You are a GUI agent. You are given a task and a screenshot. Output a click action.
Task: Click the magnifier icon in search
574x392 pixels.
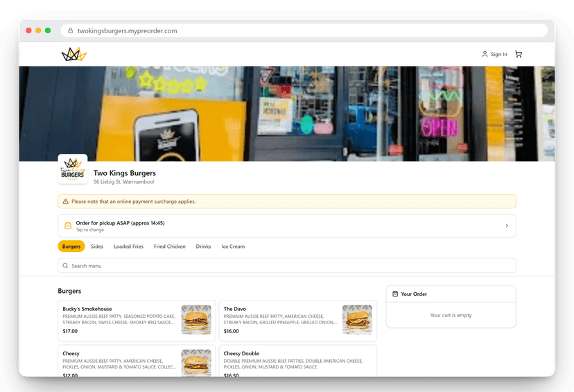tap(65, 265)
